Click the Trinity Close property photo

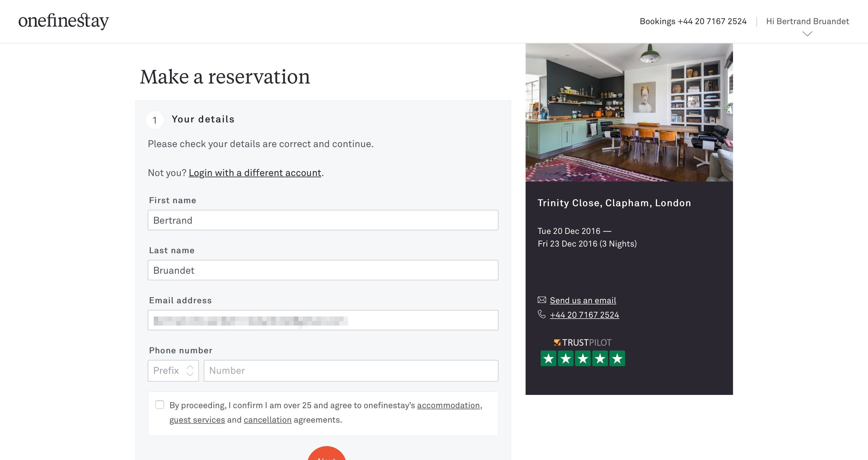coord(629,113)
